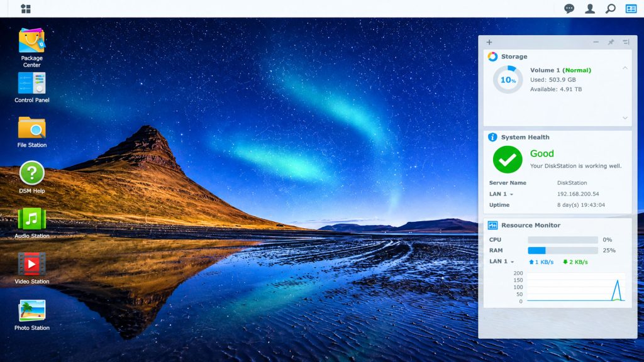Image resolution: width=644 pixels, height=362 pixels.
Task: Click the uptime value 8 day(s) 19:43:04
Action: 580,205
